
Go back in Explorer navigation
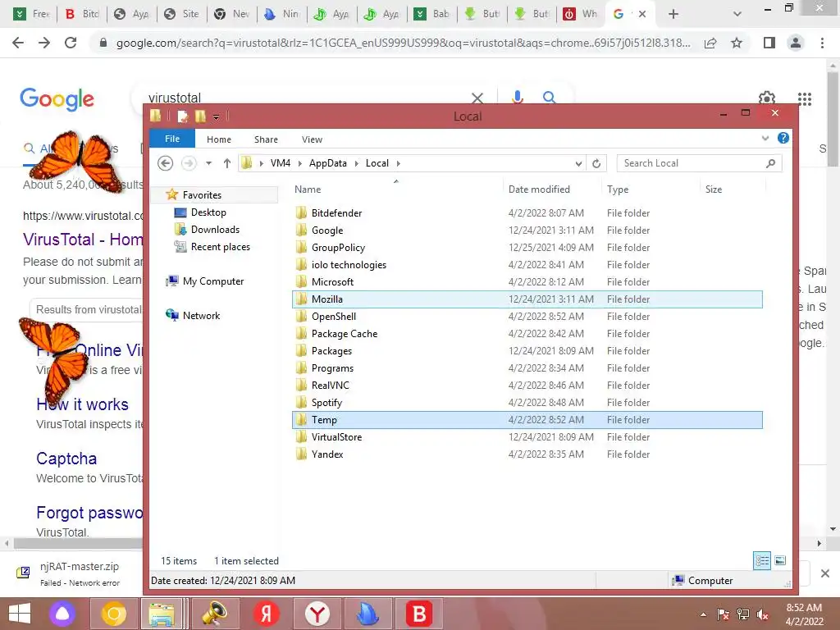[166, 163]
